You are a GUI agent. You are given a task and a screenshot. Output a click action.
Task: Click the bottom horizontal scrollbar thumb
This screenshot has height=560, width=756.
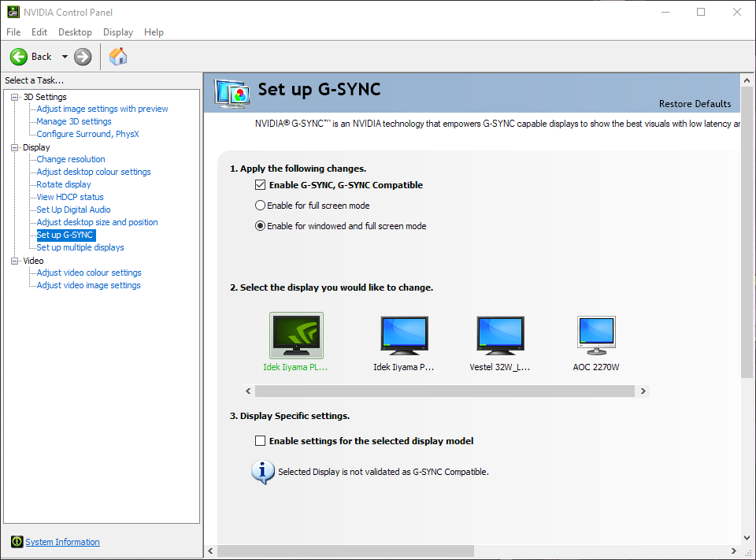point(346,551)
